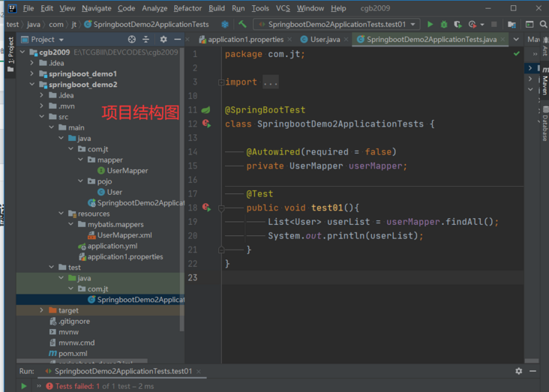Open Search Everywhere magnifier
The image size is (549, 392).
(543, 24)
